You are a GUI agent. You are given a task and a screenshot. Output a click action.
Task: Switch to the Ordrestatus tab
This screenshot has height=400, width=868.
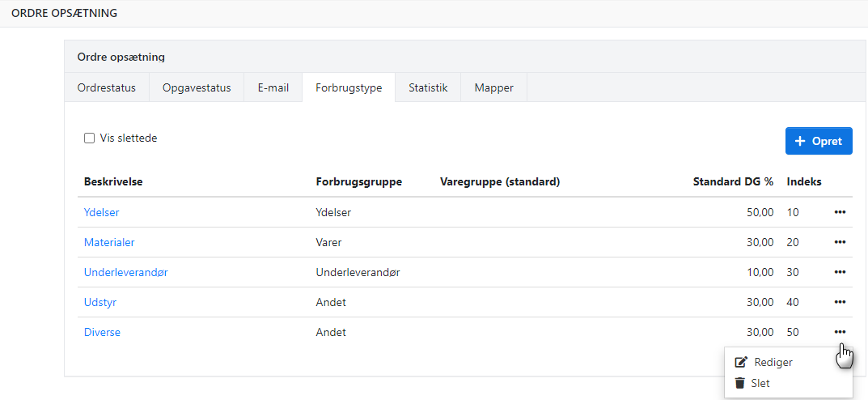click(x=107, y=87)
